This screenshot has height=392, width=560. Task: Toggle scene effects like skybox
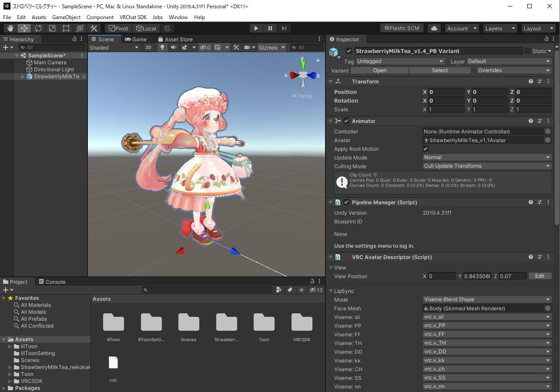pos(184,47)
